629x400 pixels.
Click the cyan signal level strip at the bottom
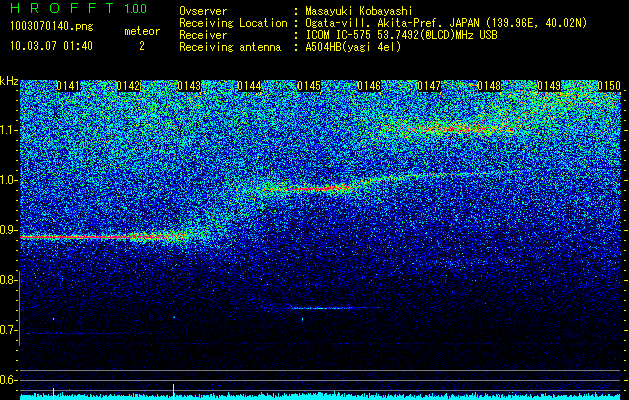click(x=320, y=397)
